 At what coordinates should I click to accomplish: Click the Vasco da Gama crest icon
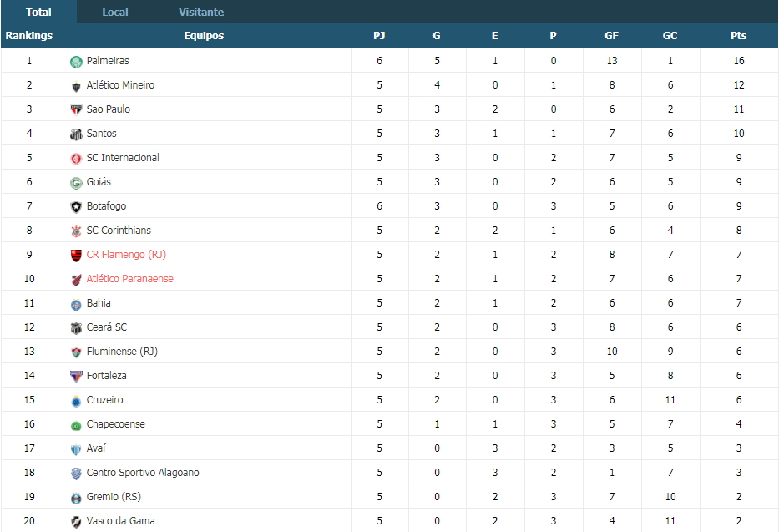(x=76, y=522)
